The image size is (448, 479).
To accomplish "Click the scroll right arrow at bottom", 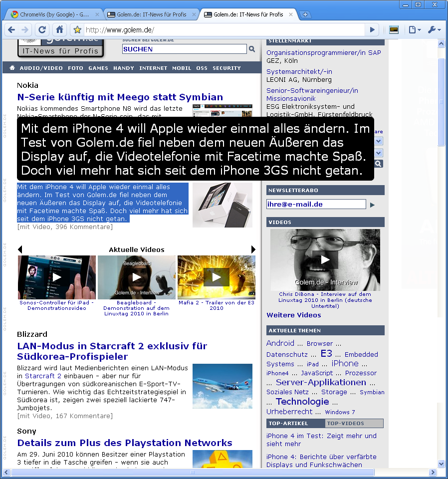I will 433,473.
